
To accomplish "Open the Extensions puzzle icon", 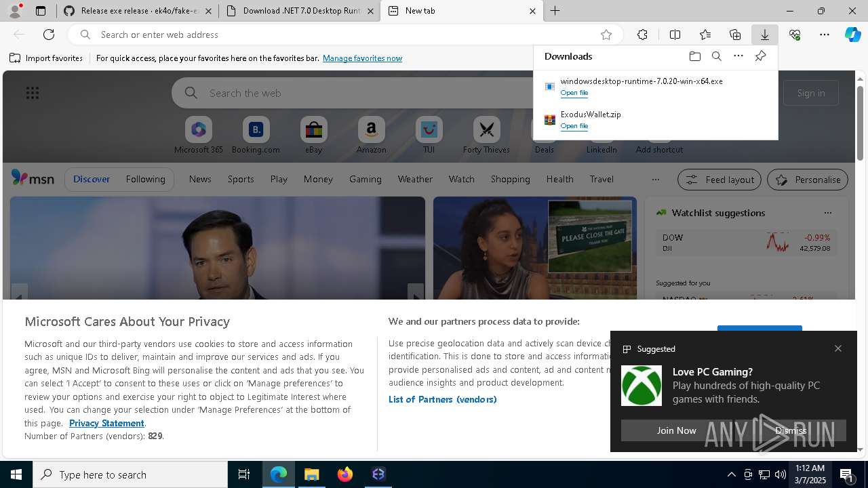I will pyautogui.click(x=642, y=35).
